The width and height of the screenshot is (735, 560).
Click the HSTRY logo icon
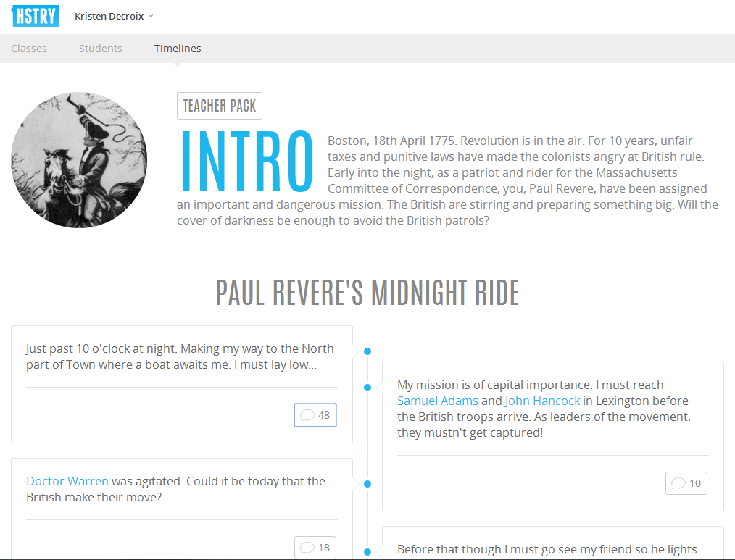pyautogui.click(x=35, y=16)
